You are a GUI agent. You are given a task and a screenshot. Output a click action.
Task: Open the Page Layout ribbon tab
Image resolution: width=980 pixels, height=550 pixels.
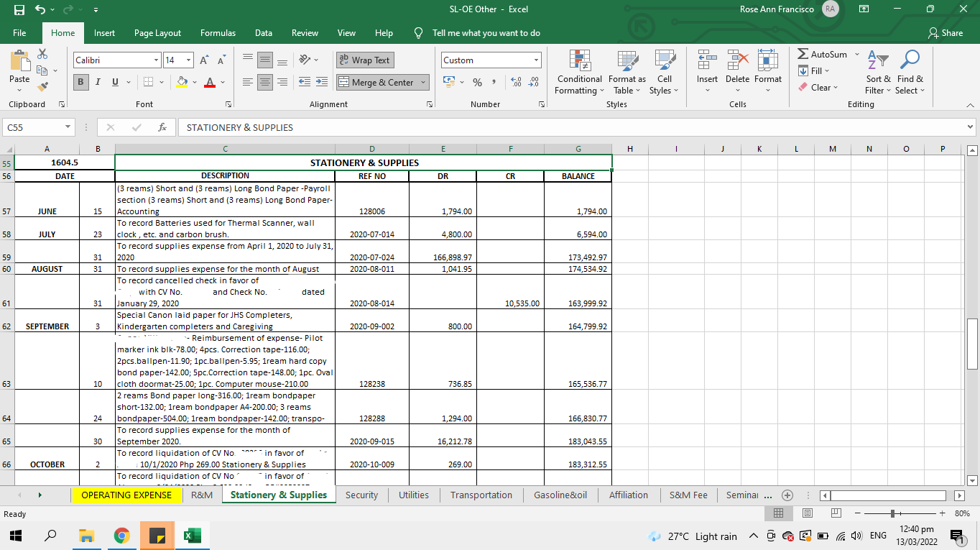coord(157,33)
